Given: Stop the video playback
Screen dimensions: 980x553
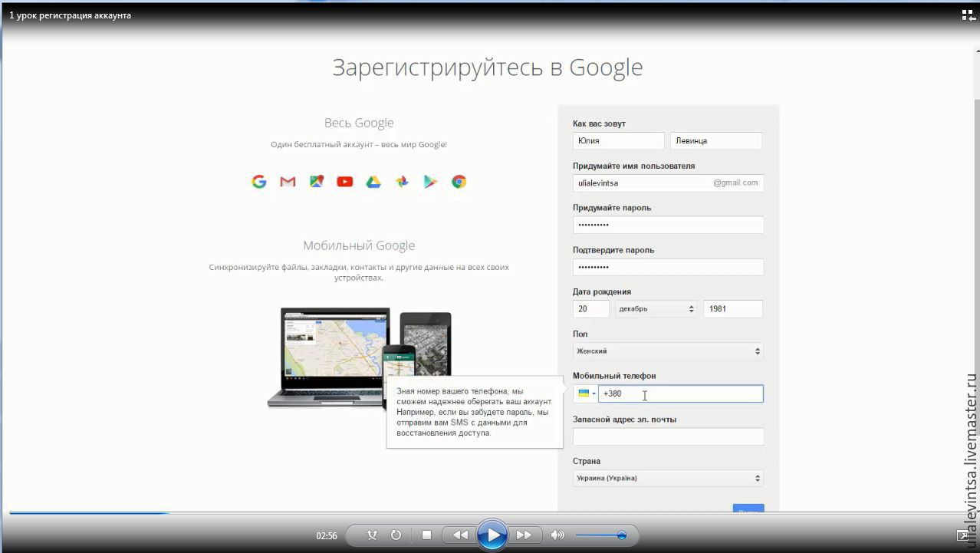Looking at the screenshot, I should point(427,535).
